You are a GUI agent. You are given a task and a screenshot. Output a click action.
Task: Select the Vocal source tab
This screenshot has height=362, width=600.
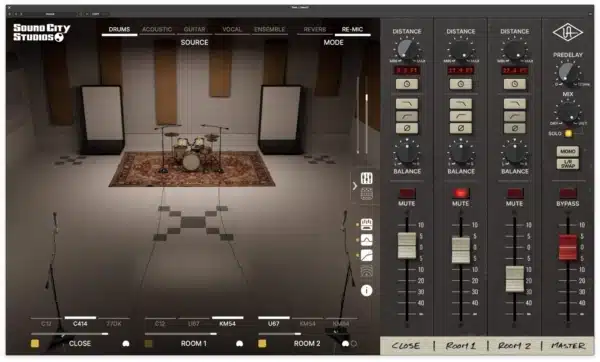tap(232, 29)
